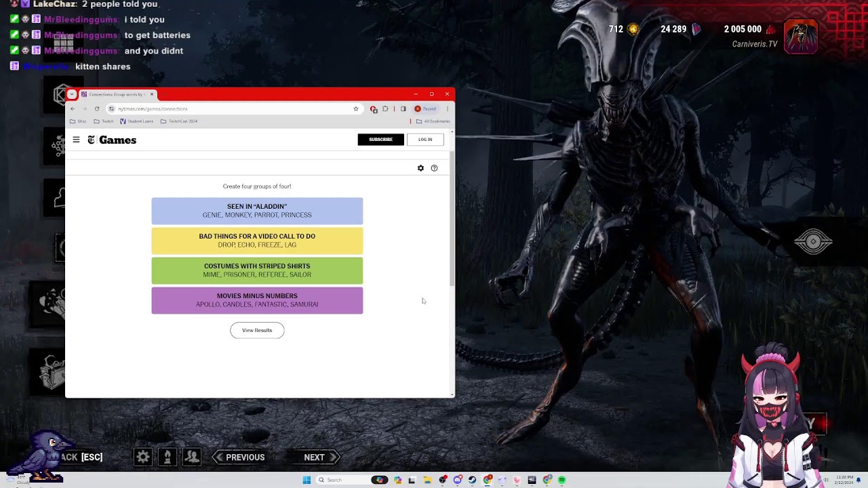Image resolution: width=868 pixels, height=488 pixels.
Task: Click the Windows taskbar Search box
Action: click(352, 480)
